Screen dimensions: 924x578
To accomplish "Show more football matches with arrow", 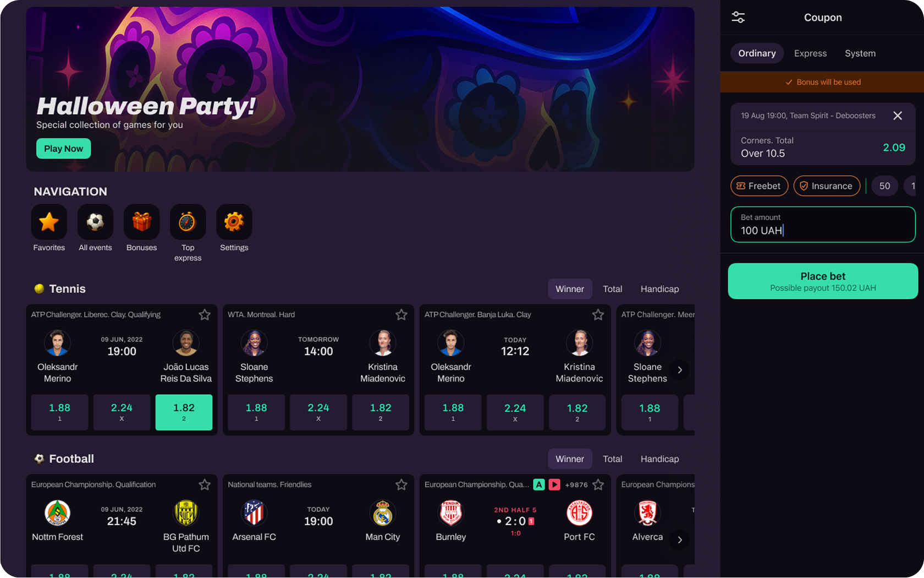I will [680, 540].
